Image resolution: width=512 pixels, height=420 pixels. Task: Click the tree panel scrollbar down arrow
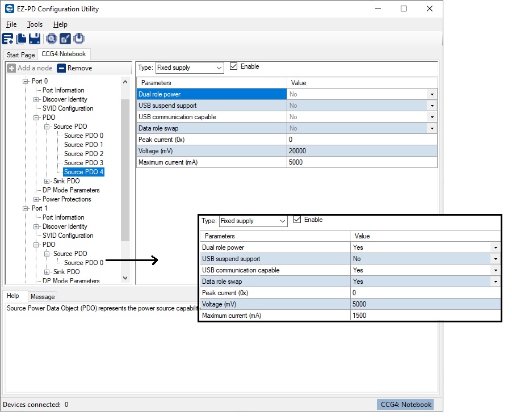pos(125,278)
